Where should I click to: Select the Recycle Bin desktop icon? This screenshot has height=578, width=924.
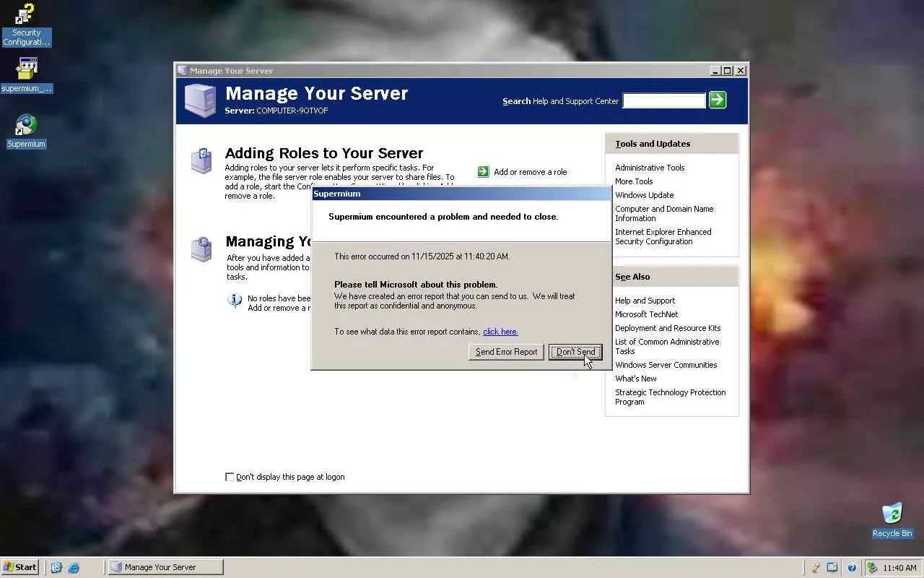coord(892,520)
